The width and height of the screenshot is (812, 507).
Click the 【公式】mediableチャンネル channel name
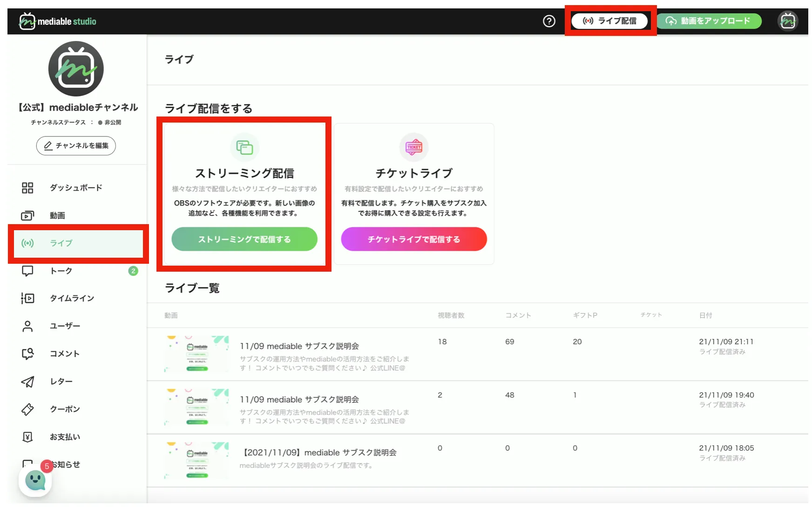click(78, 108)
